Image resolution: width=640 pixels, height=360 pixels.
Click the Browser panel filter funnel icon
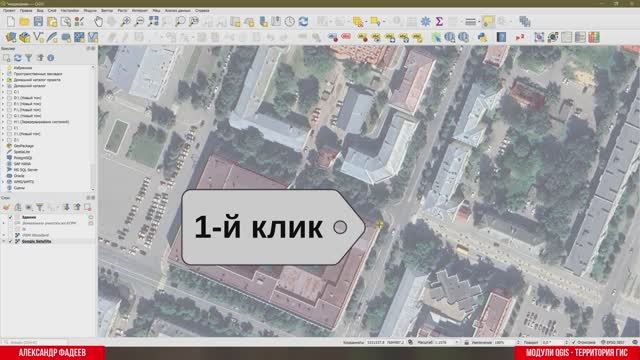click(x=29, y=58)
